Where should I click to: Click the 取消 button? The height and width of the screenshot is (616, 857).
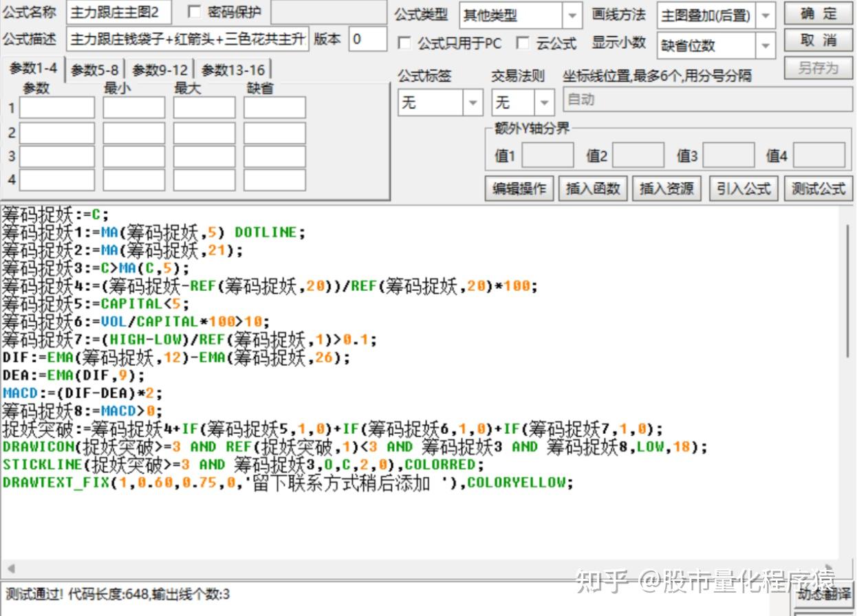coord(818,40)
